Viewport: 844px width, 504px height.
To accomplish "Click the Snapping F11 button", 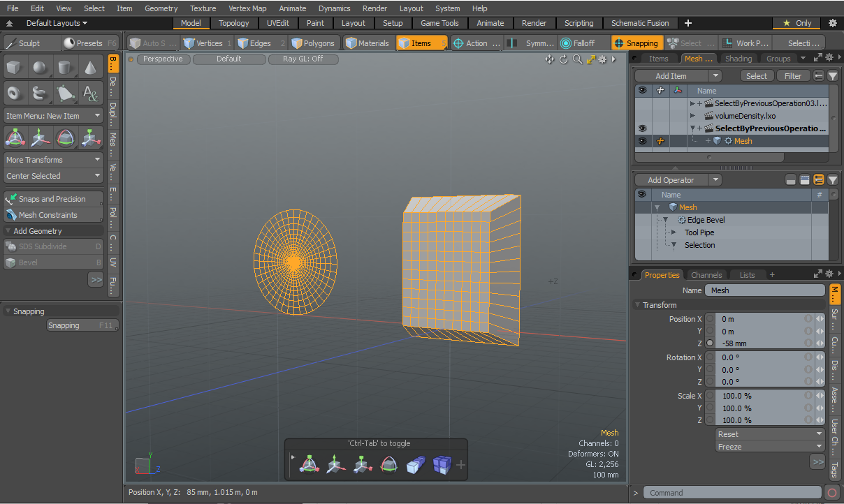I will coord(82,325).
